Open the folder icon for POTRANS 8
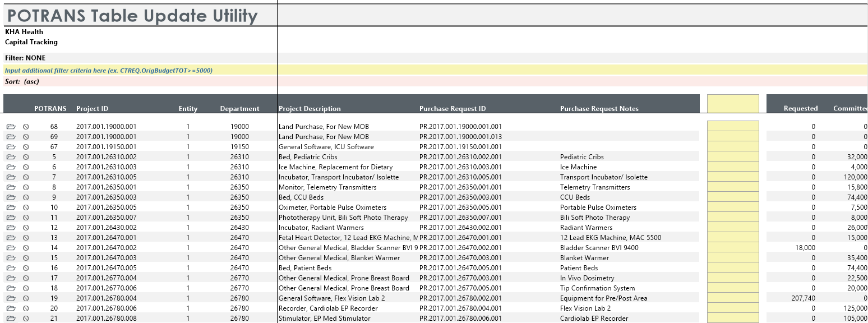 [x=11, y=187]
